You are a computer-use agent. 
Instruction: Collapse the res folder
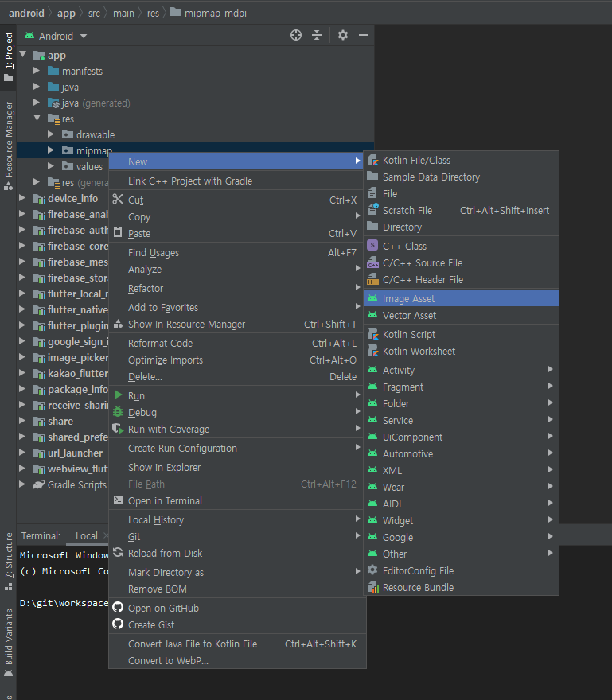[37, 119]
